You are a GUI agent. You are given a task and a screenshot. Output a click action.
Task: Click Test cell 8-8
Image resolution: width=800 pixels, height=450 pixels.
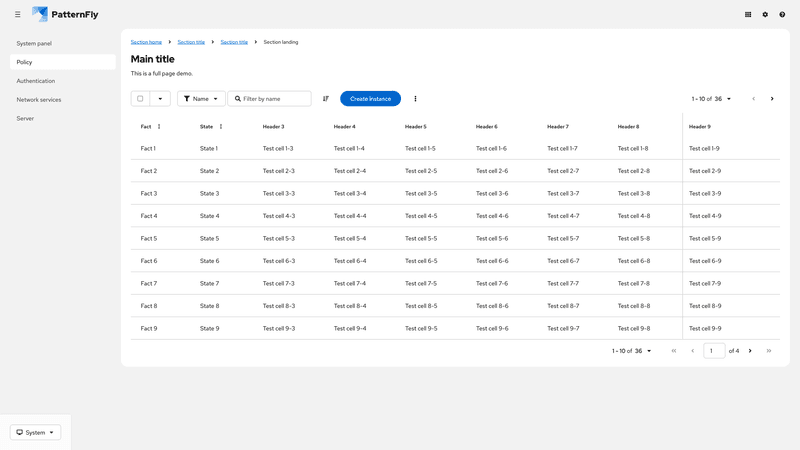tap(634, 306)
